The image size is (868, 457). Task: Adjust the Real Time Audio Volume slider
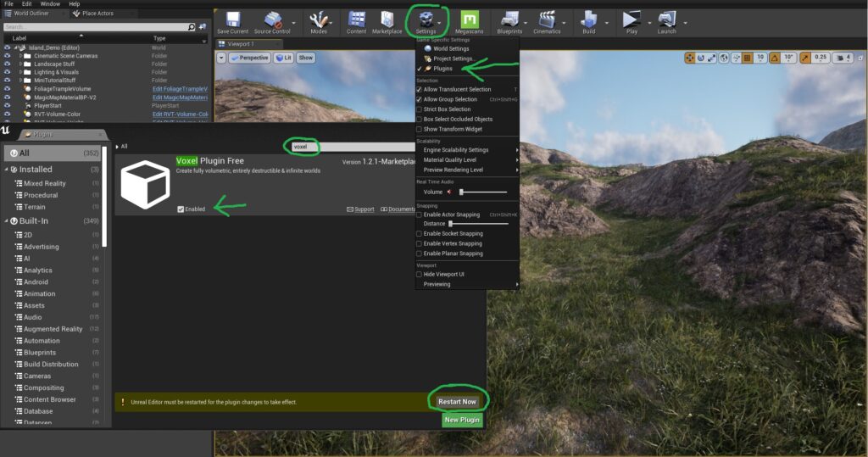click(482, 192)
